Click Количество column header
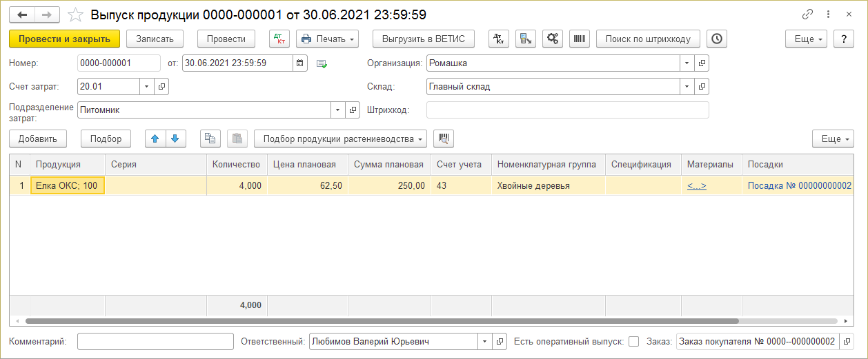This screenshot has height=359, width=868. [x=237, y=164]
